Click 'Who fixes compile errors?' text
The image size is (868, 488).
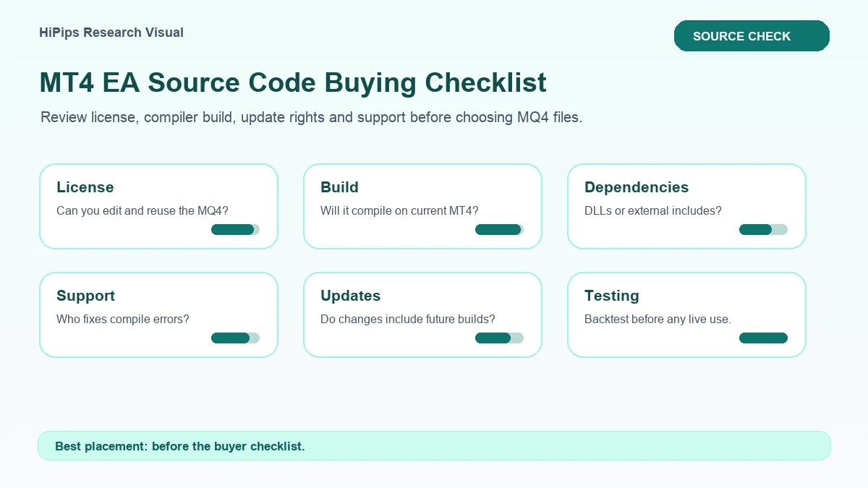(x=123, y=319)
